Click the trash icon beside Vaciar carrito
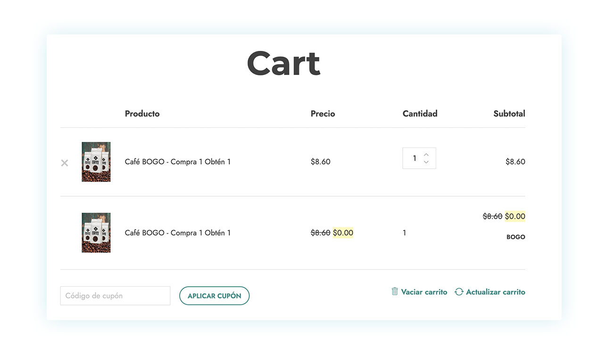613x364 pixels. point(395,291)
